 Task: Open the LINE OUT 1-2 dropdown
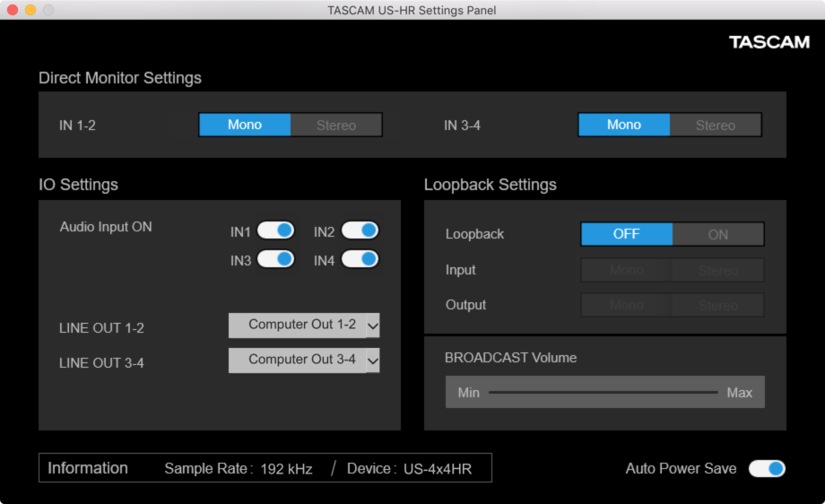click(304, 326)
